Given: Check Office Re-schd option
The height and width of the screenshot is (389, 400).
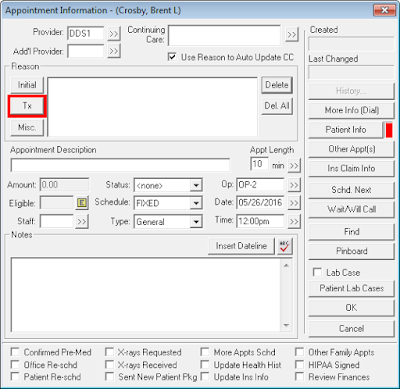Looking at the screenshot, I should [x=15, y=364].
